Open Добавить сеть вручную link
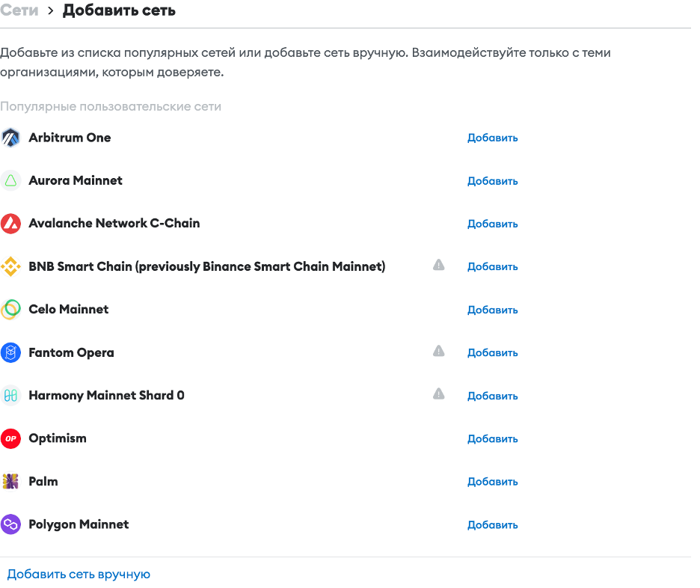 (79, 575)
